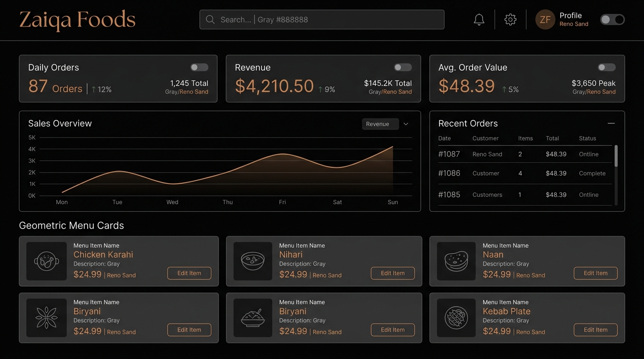Viewport: 644px width, 359px height.
Task: Edit the Nihari item
Action: 393,273
